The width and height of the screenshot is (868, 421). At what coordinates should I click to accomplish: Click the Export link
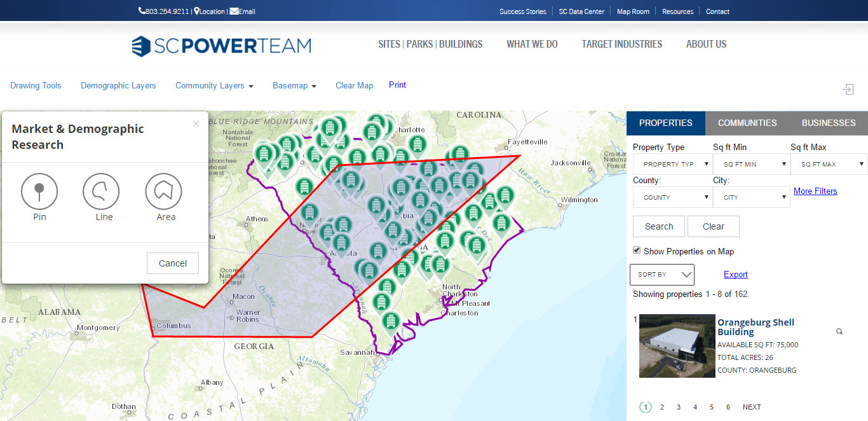click(736, 275)
